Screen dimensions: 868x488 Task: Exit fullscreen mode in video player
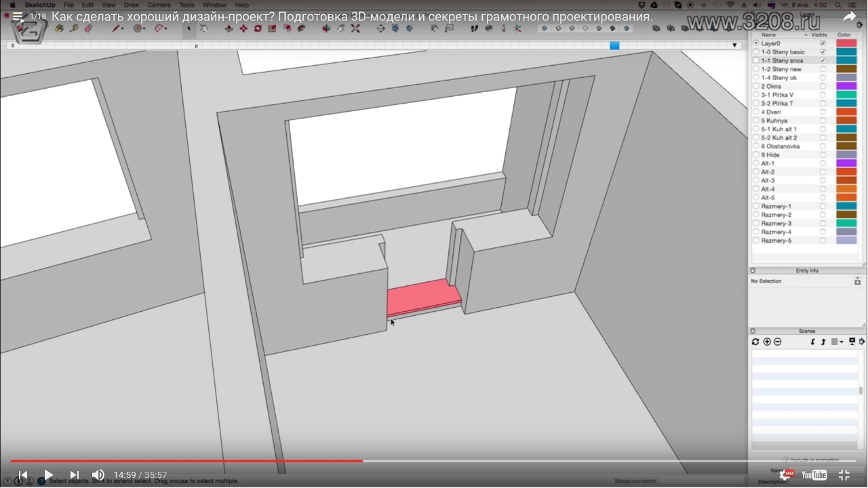(x=844, y=475)
